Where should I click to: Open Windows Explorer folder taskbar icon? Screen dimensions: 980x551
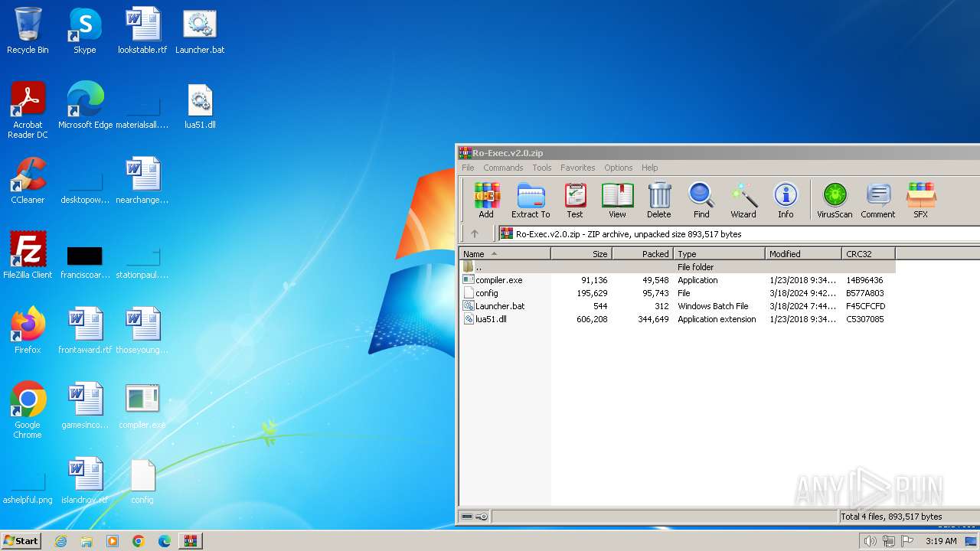point(87,541)
